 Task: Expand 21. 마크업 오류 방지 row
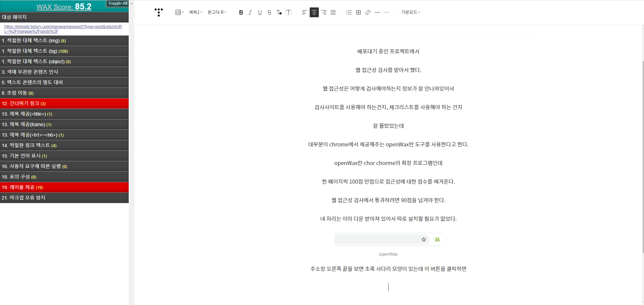(x=64, y=198)
